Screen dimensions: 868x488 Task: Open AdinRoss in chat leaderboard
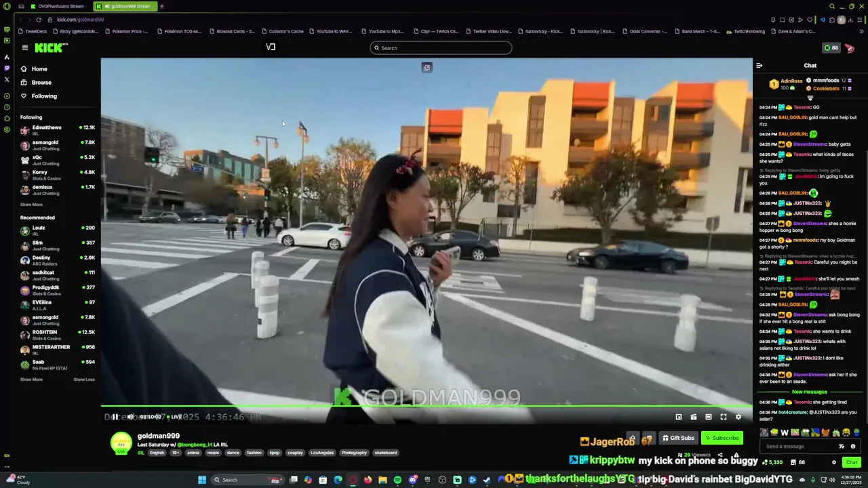point(791,81)
